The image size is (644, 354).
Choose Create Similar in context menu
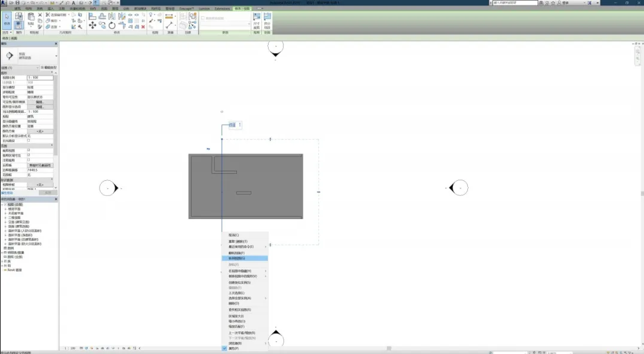coord(245,282)
